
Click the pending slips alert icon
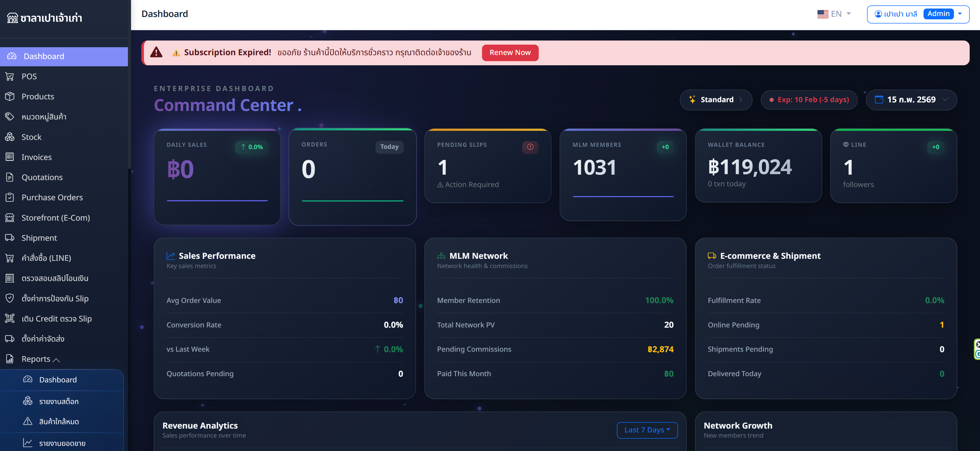coord(530,147)
